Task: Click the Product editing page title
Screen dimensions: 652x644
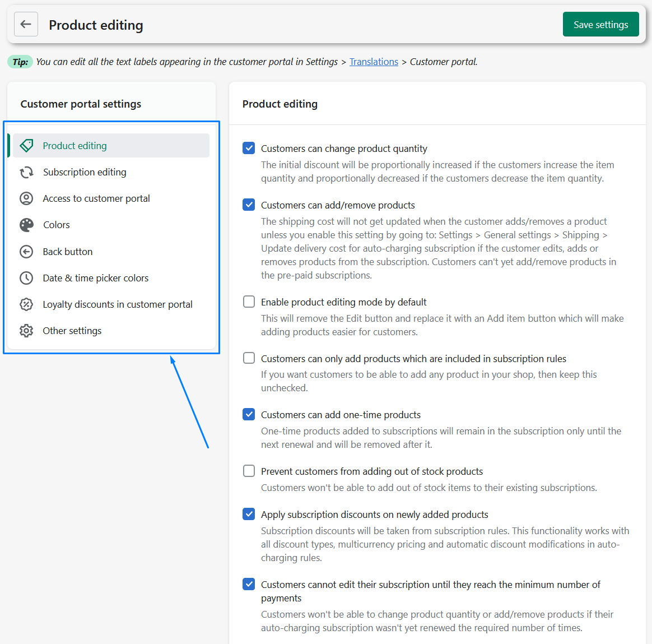Action: [96, 25]
